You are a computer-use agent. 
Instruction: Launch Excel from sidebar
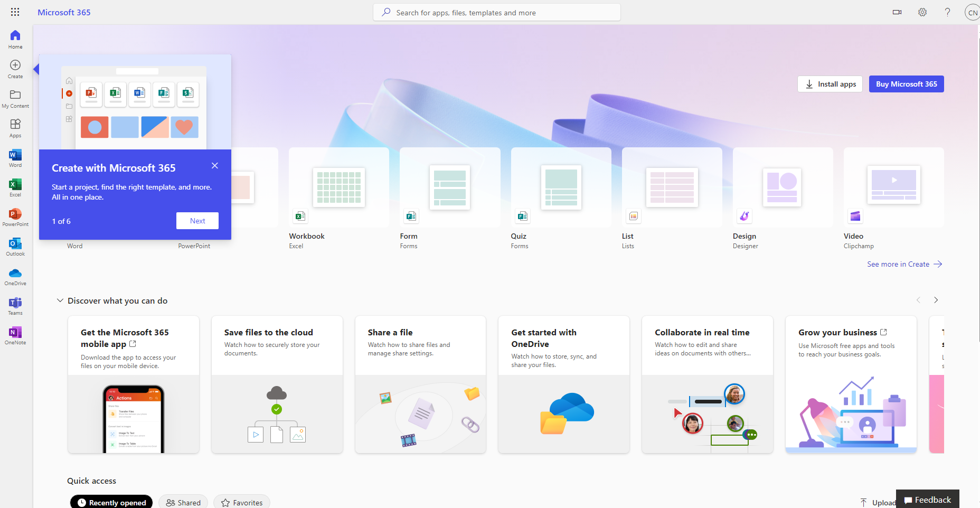tap(15, 187)
